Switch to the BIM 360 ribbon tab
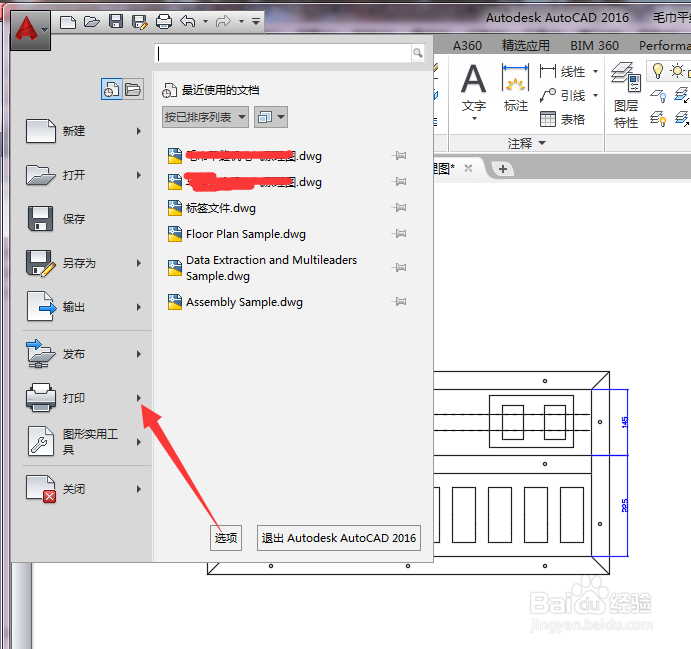This screenshot has height=649, width=691. [x=594, y=45]
